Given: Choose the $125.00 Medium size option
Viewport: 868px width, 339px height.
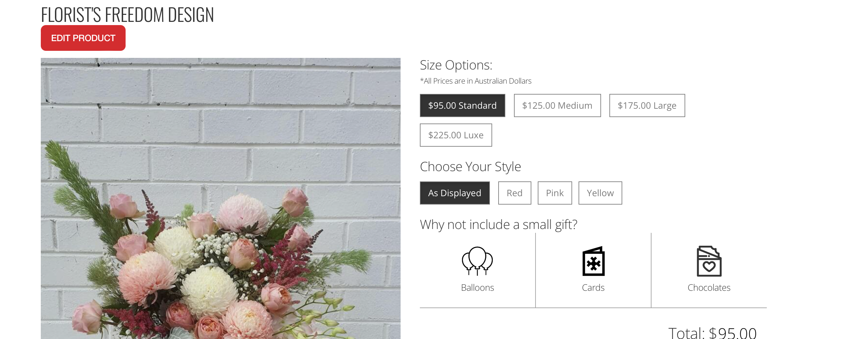Looking at the screenshot, I should [557, 105].
